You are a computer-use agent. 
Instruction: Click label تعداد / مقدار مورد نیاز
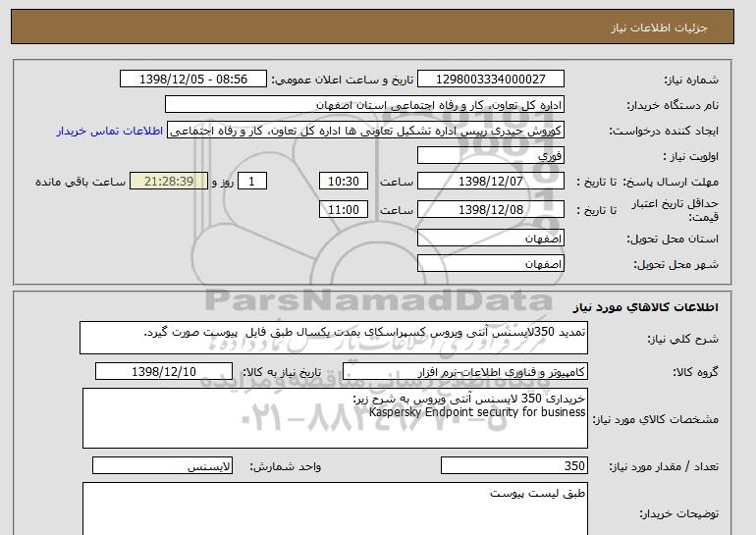tap(664, 466)
